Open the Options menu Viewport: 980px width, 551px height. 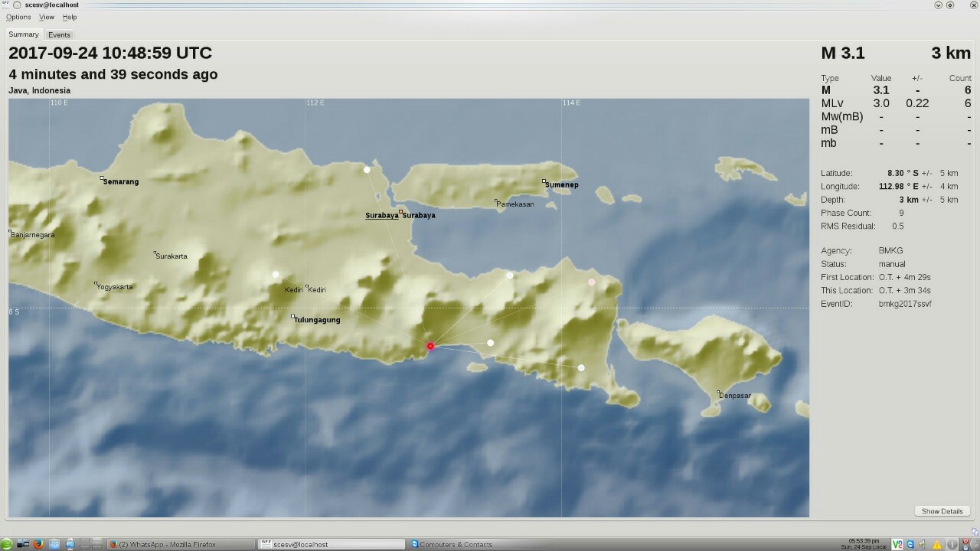point(18,17)
